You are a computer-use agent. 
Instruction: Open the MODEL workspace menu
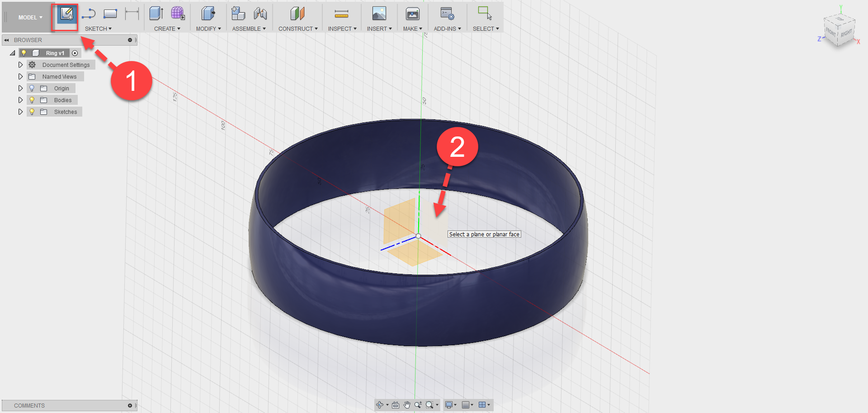tap(28, 17)
